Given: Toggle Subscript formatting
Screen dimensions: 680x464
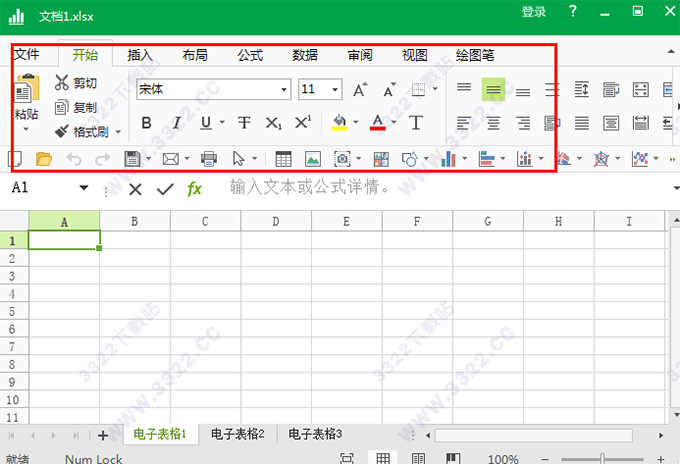Looking at the screenshot, I should tap(274, 123).
